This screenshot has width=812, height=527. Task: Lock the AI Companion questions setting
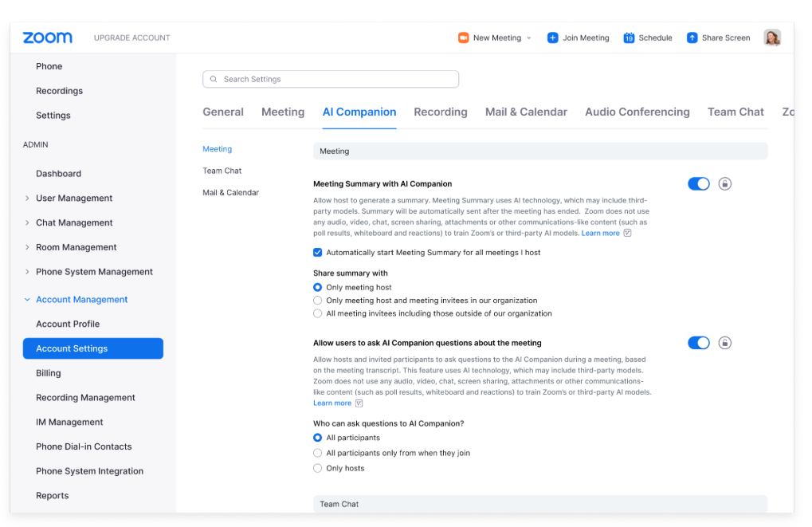point(724,343)
